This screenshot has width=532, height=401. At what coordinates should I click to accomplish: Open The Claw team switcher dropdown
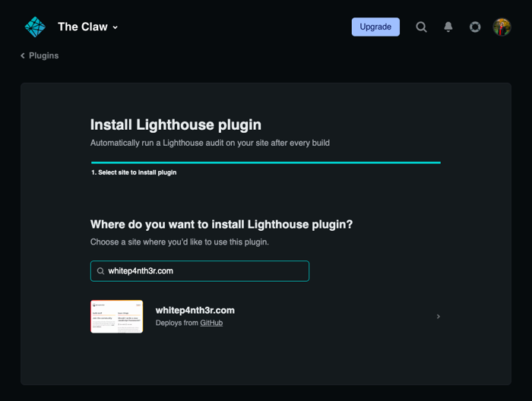coord(88,27)
